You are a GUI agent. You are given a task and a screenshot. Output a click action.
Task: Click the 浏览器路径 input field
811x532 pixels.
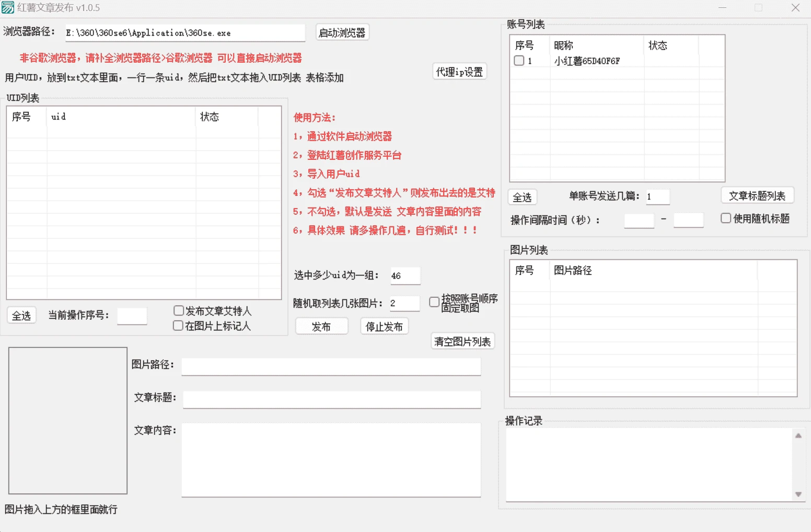click(184, 32)
